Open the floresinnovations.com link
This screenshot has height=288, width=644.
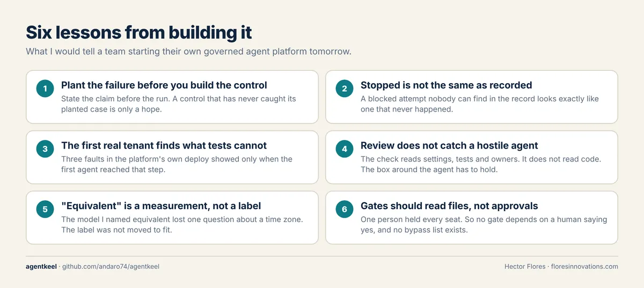coord(585,267)
